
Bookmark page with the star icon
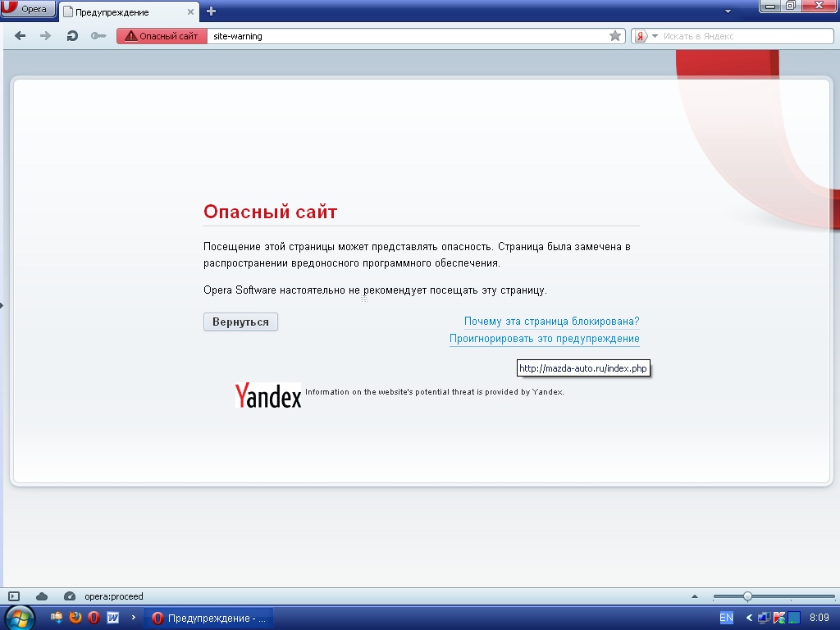tap(615, 36)
